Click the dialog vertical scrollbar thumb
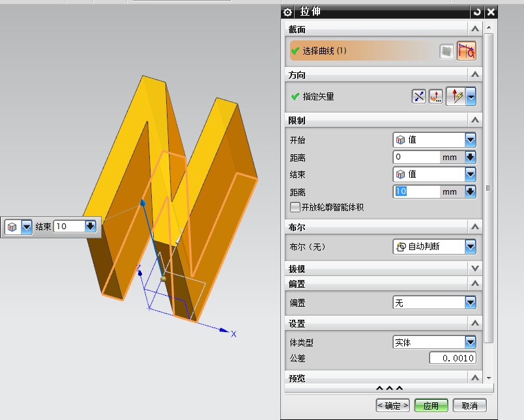This screenshot has width=524, height=420. tap(489, 188)
